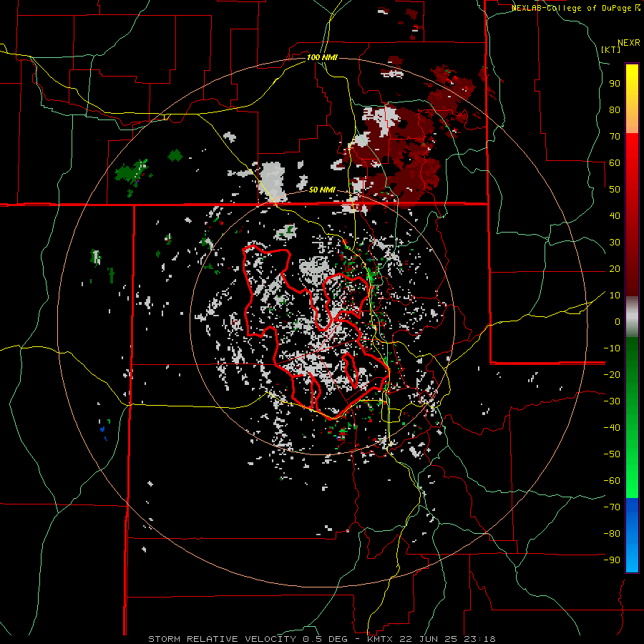Click the 100 NMI range ring label
The image size is (644, 644).
(x=322, y=57)
